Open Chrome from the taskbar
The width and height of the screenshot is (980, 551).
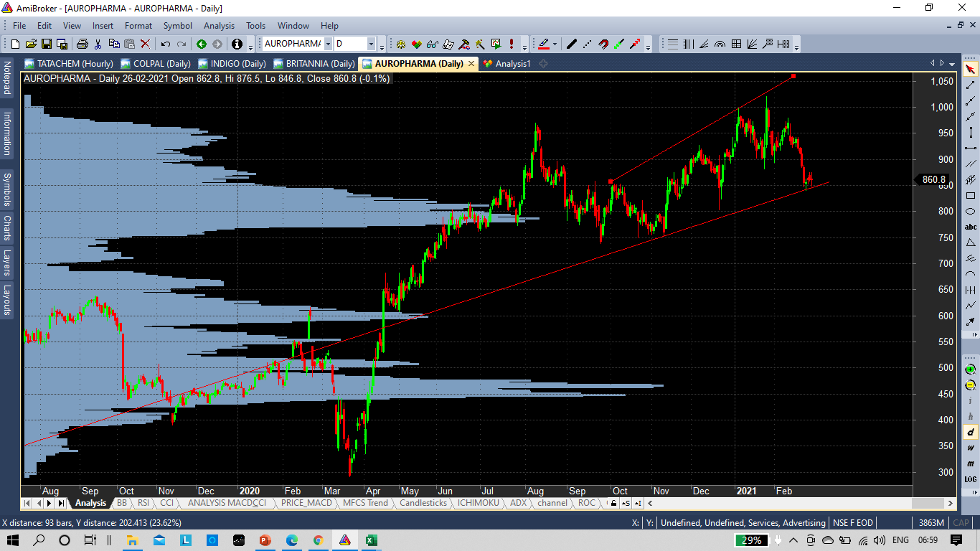coord(318,540)
